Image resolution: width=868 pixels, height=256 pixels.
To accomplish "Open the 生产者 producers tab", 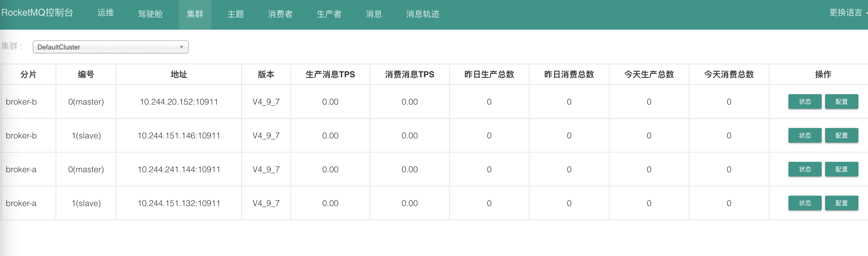I will pyautogui.click(x=329, y=14).
